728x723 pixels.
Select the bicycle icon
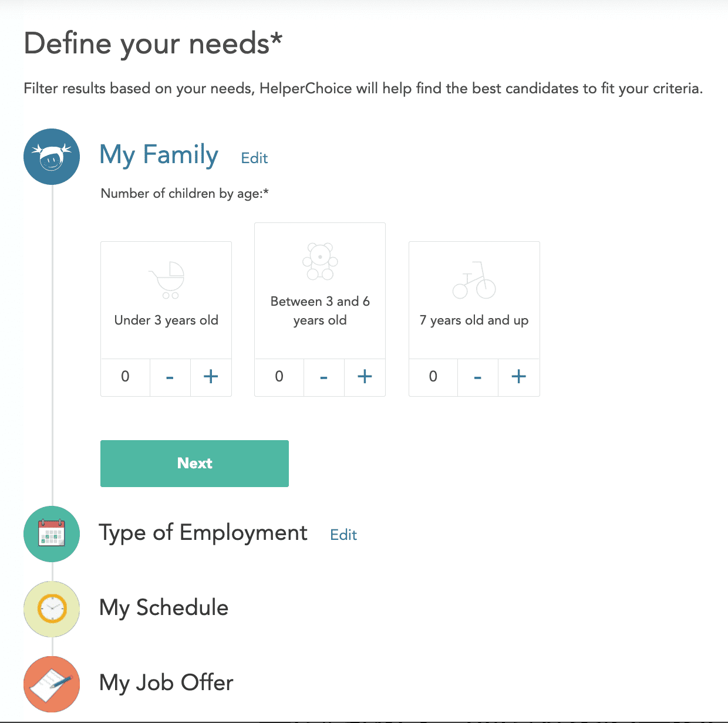click(474, 280)
